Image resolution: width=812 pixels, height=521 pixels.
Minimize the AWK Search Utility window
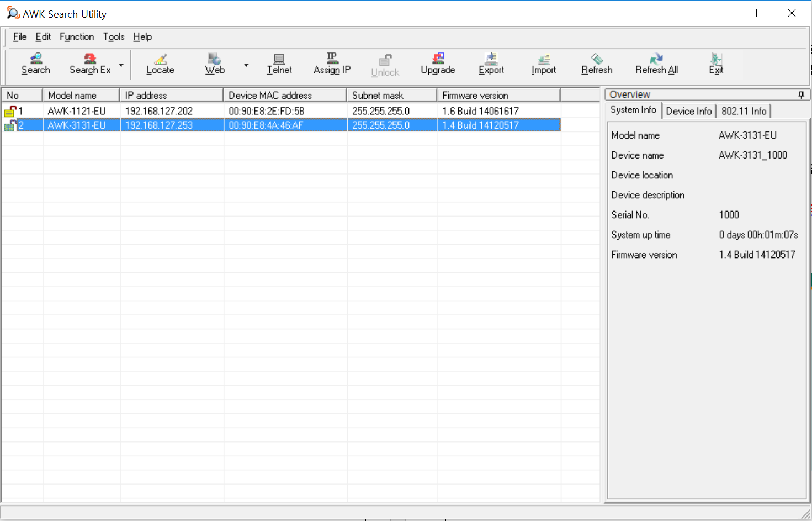[x=714, y=13]
